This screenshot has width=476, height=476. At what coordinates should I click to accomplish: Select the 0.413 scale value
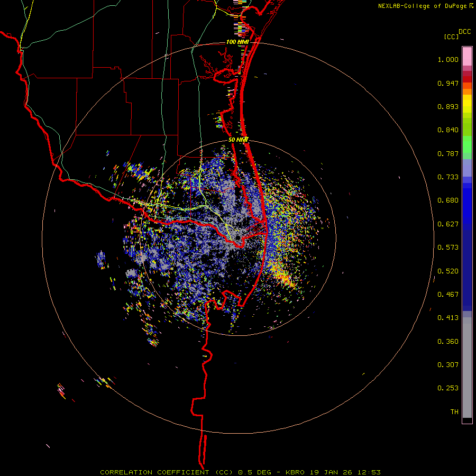pos(448,318)
